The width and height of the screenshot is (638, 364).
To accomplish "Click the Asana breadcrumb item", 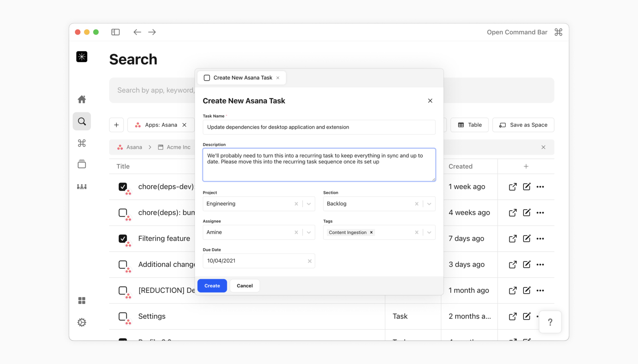I will tap(130, 147).
